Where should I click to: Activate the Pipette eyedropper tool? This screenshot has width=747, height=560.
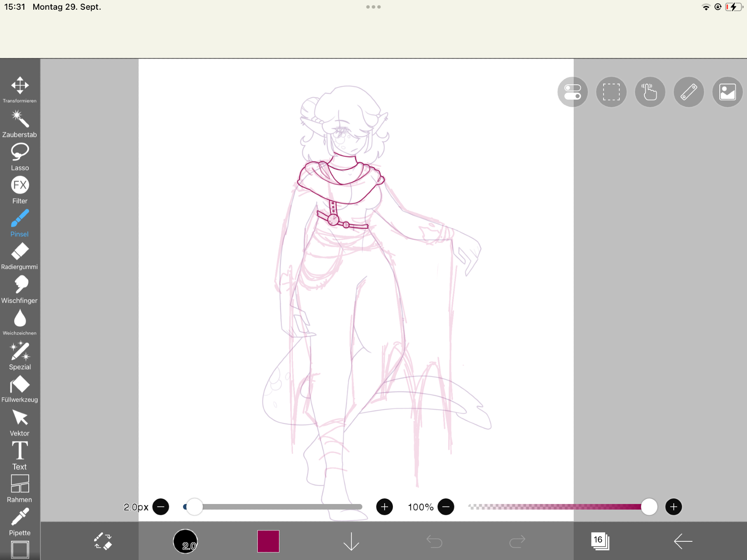[x=20, y=522]
